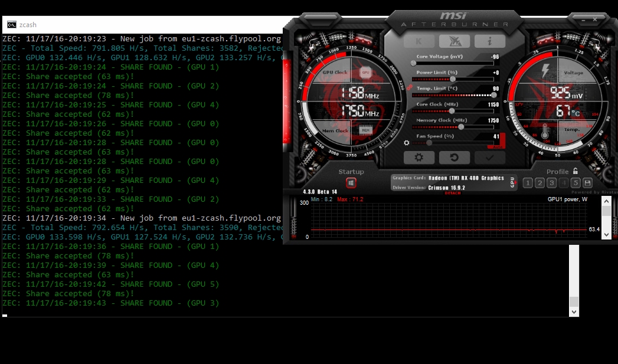Click the GPU chip icon on clock gauge

point(365,73)
